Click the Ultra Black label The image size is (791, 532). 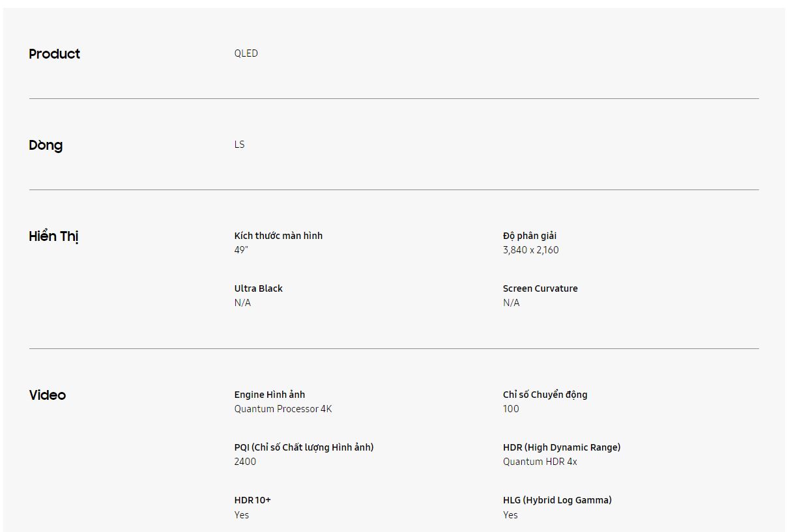pos(258,288)
